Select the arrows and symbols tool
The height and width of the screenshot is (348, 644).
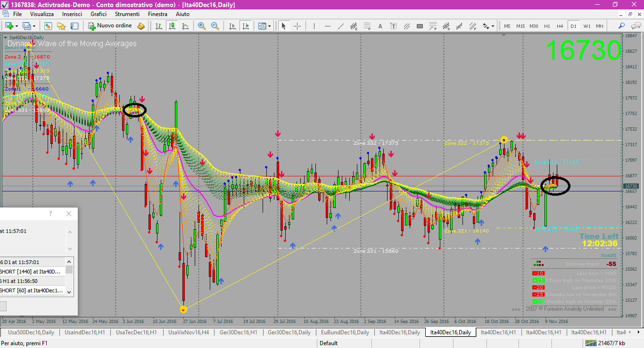pos(486,26)
